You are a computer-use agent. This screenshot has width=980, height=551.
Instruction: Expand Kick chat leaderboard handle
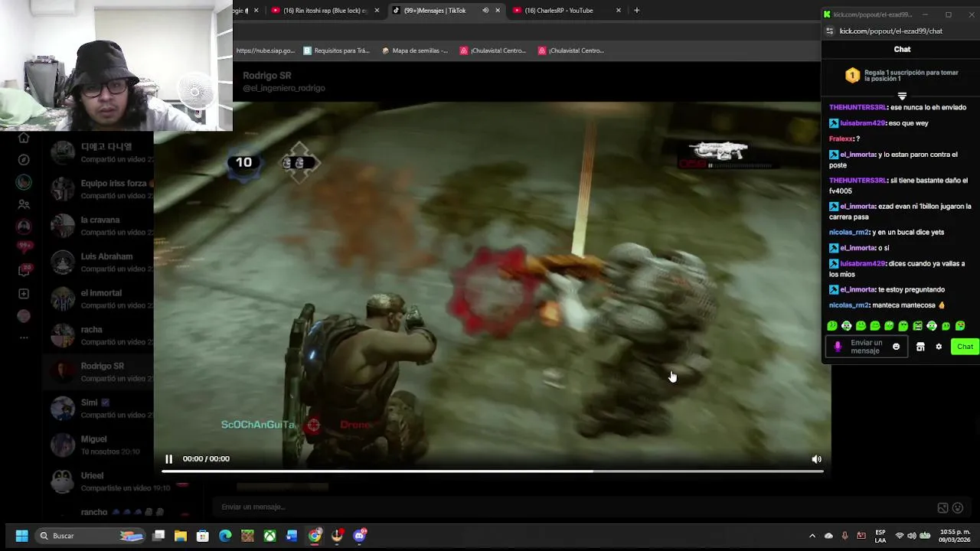coord(902,96)
